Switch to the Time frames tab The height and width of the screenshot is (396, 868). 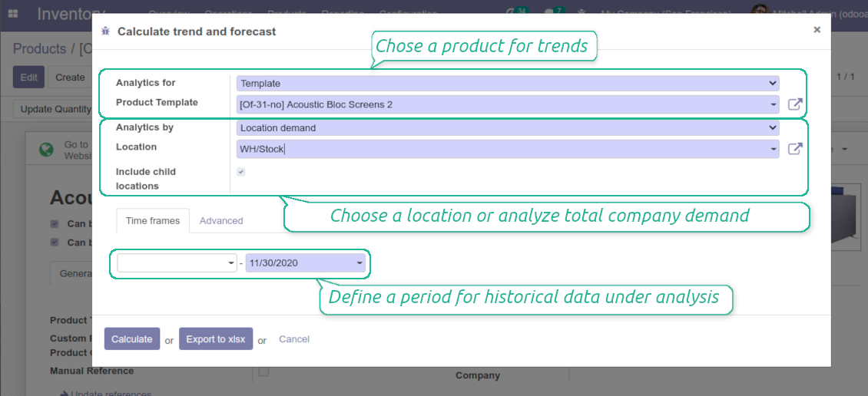point(153,221)
